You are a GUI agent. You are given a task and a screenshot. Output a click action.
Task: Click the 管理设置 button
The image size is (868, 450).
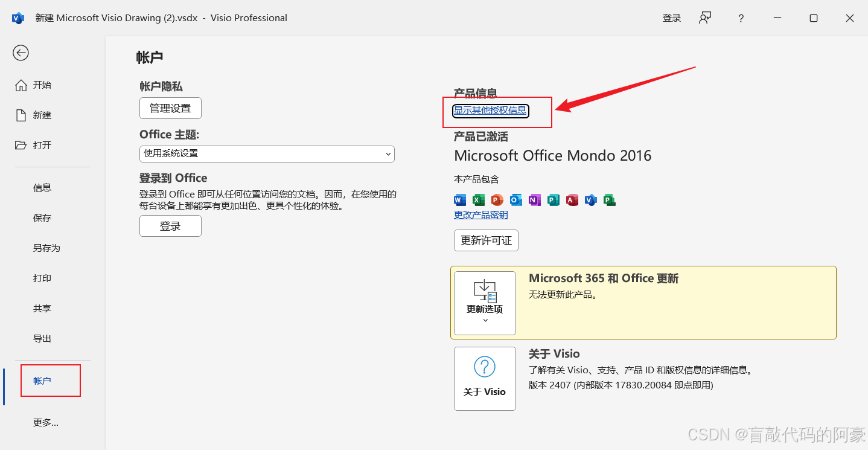tap(170, 109)
